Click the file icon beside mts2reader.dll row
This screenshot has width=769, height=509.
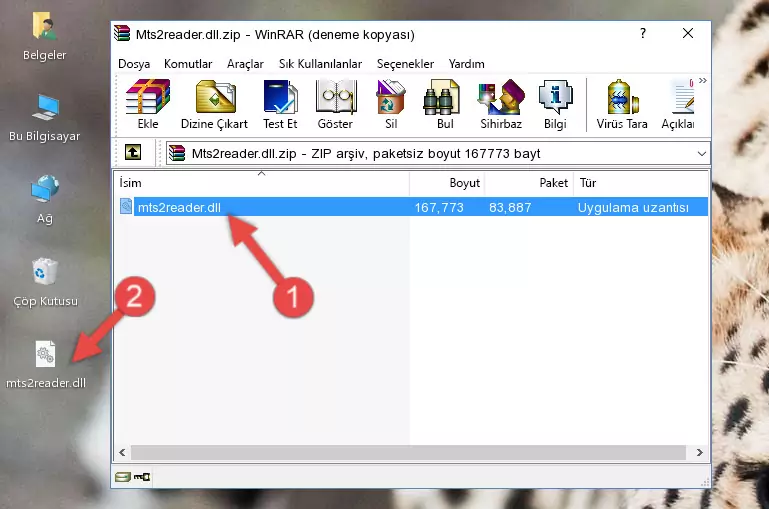click(x=126, y=206)
